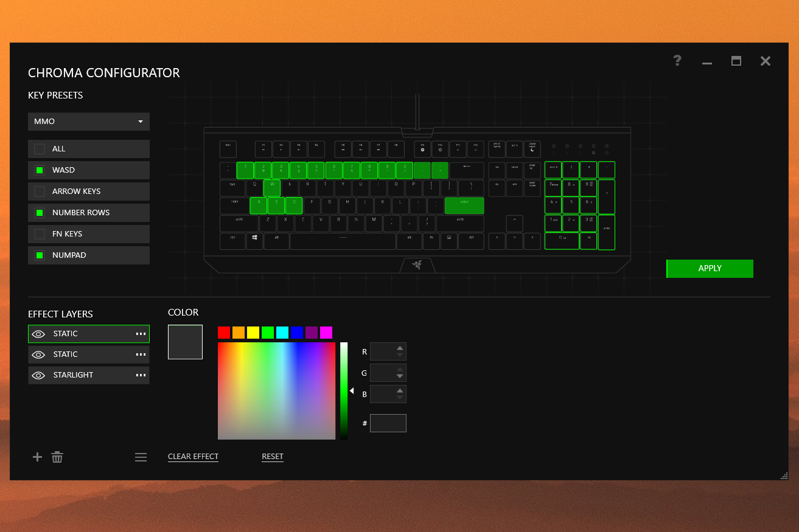The image size is (799, 532).
Task: Select the F9 macro record key
Action: [422, 149]
